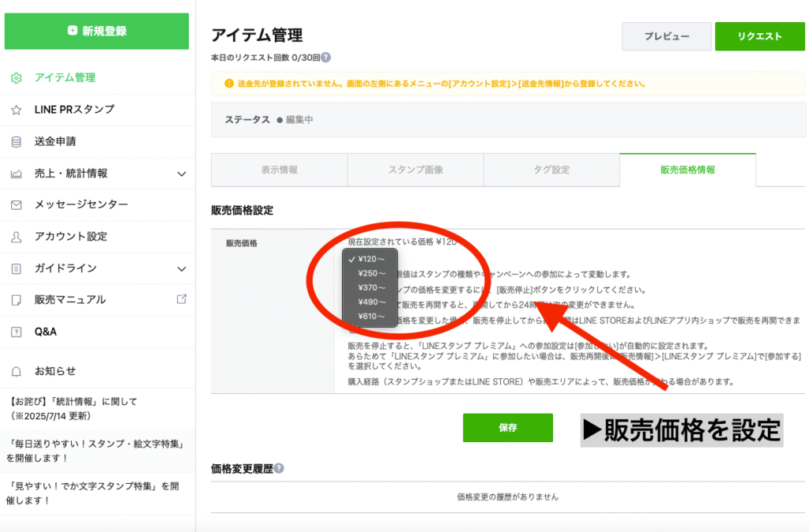Click ステータス 編集中 status text
Image resolution: width=809 pixels, height=532 pixels.
269,120
